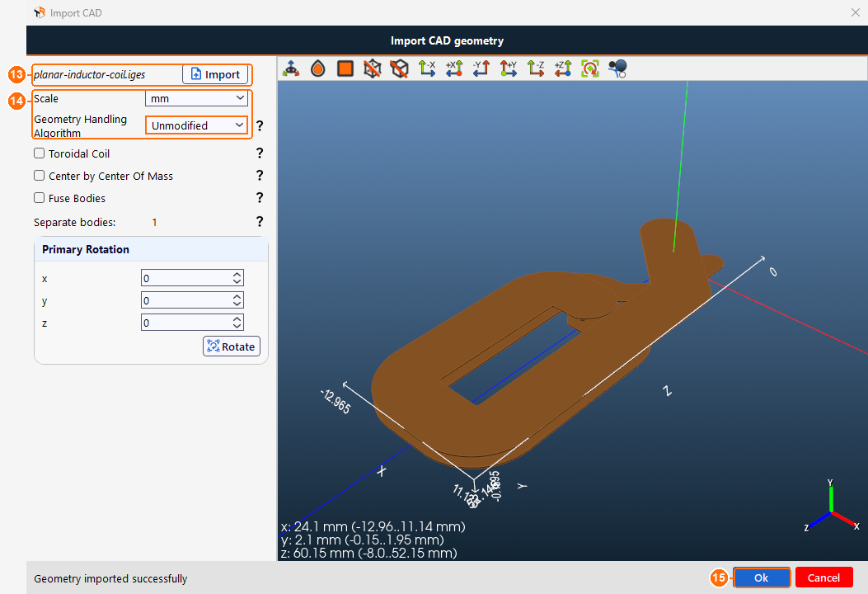The width and height of the screenshot is (868, 594).
Task: Click the XYZ orientation triad in viewport
Action: (831, 507)
